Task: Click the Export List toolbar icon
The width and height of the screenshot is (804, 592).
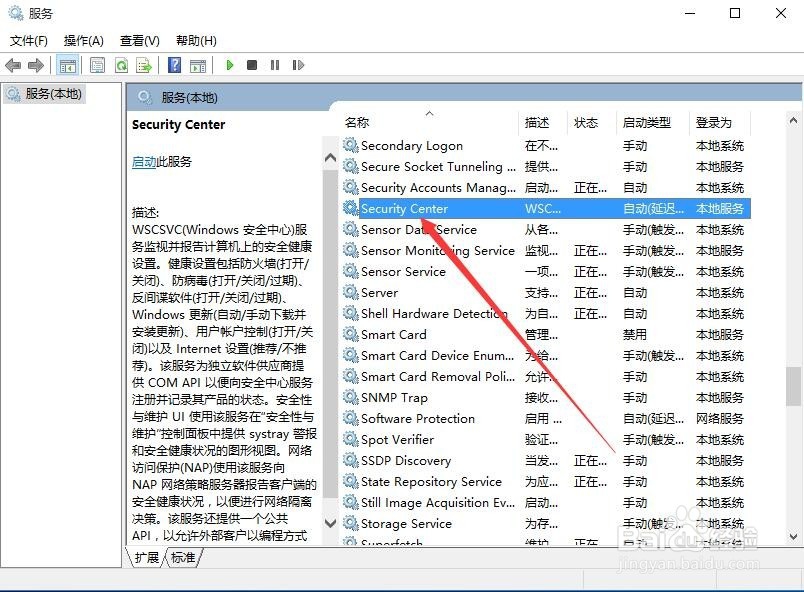Action: pyautogui.click(x=144, y=65)
